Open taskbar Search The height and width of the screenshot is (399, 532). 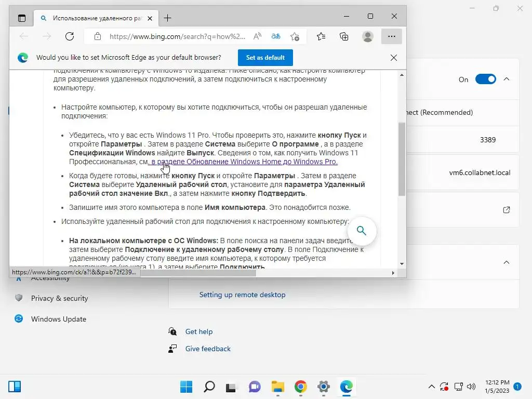(x=209, y=387)
